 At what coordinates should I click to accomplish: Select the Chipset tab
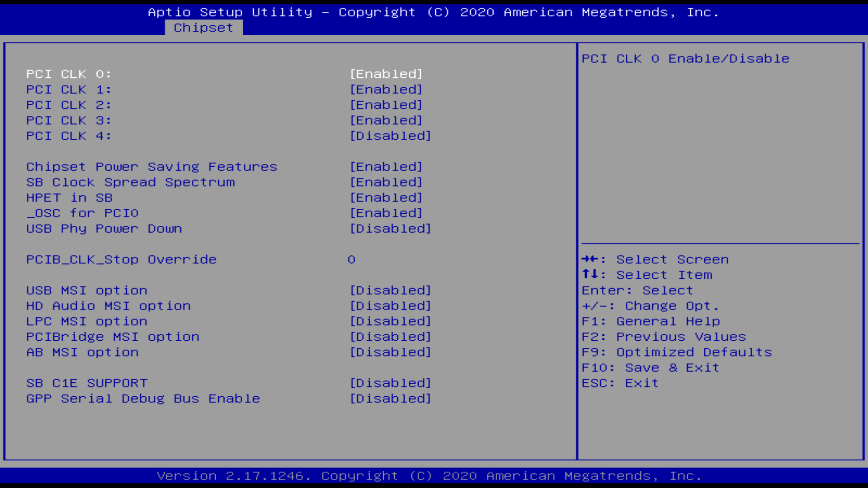(203, 28)
